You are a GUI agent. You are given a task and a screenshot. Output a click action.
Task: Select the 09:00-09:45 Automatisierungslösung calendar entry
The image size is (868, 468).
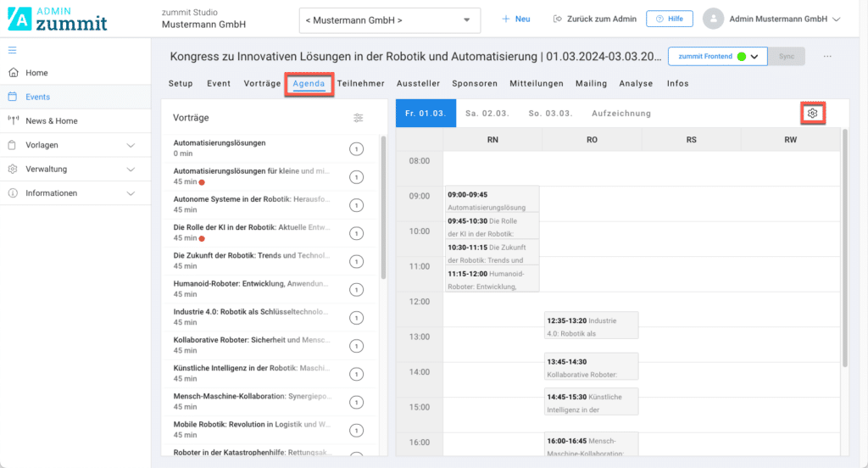tap(492, 200)
